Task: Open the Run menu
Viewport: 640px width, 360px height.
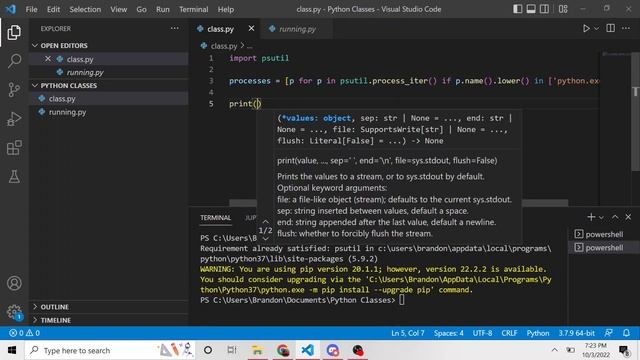Action: [162, 9]
